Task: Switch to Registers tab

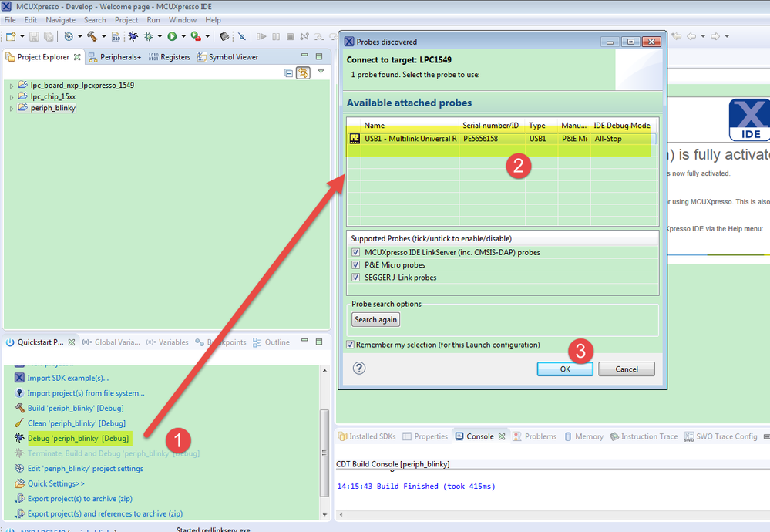Action: [x=170, y=57]
